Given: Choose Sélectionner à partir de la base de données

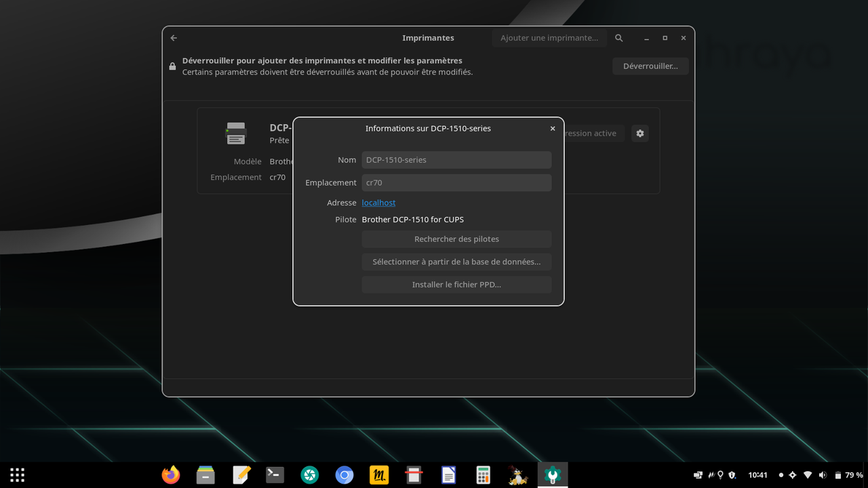Looking at the screenshot, I should click(456, 262).
